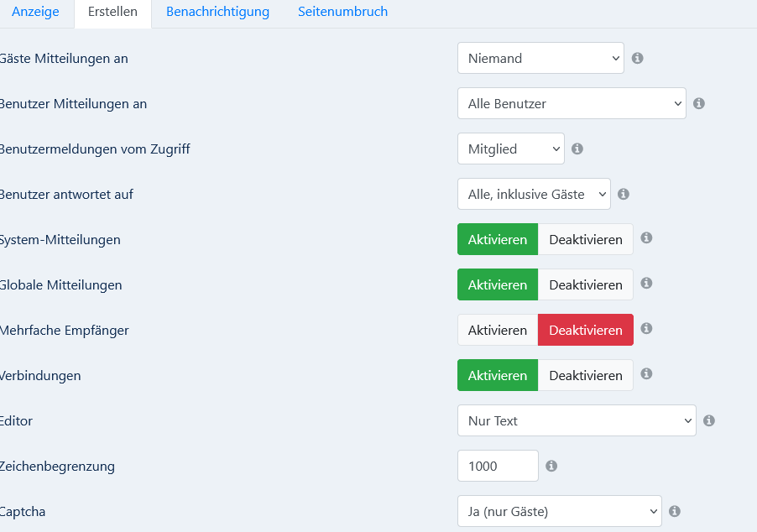The width and height of the screenshot is (757, 532).
Task: Click info icon next to Captcha dropdown
Action: [675, 511]
